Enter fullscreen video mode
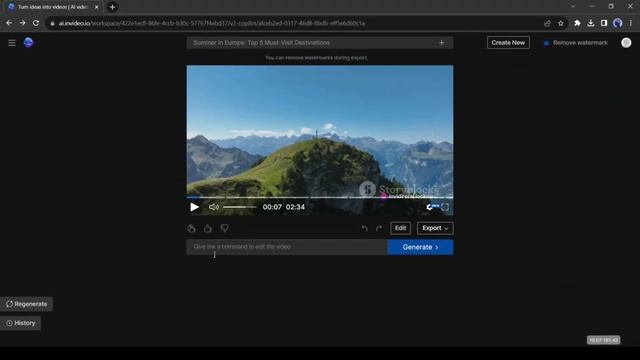The width and height of the screenshot is (640, 360). click(445, 207)
